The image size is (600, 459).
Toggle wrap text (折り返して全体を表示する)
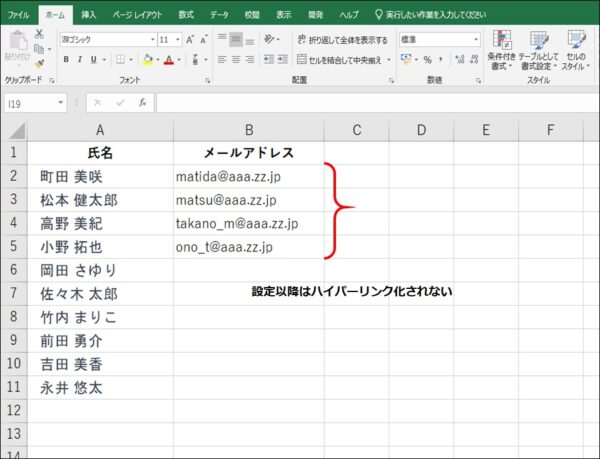[342, 40]
